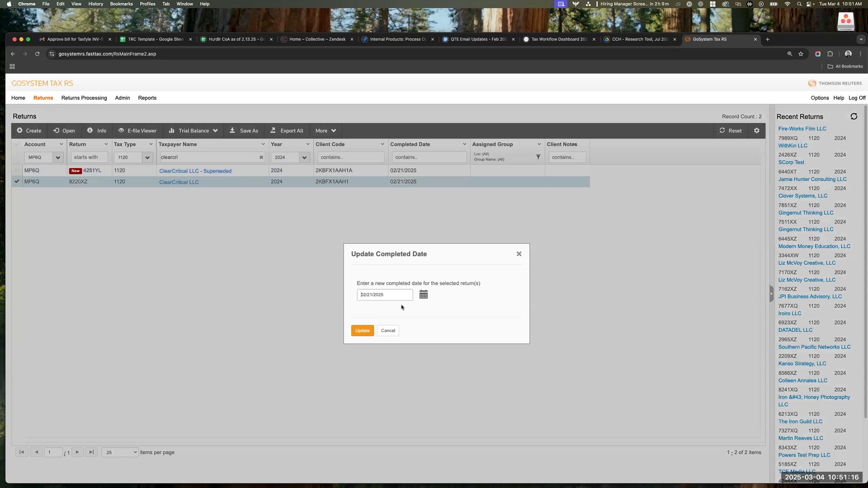The height and width of the screenshot is (488, 868).
Task: Open grid settings gear icon
Action: [x=756, y=131]
